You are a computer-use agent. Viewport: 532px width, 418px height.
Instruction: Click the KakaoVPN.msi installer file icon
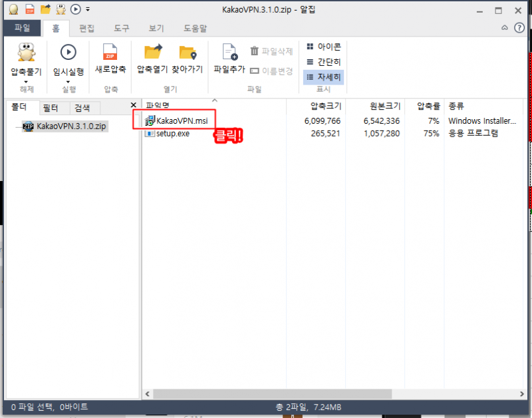[150, 120]
